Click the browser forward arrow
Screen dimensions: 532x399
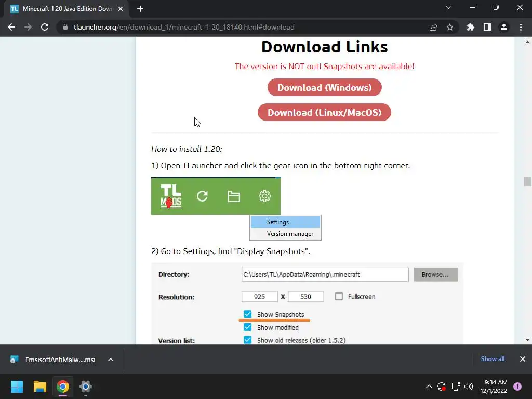[28, 27]
